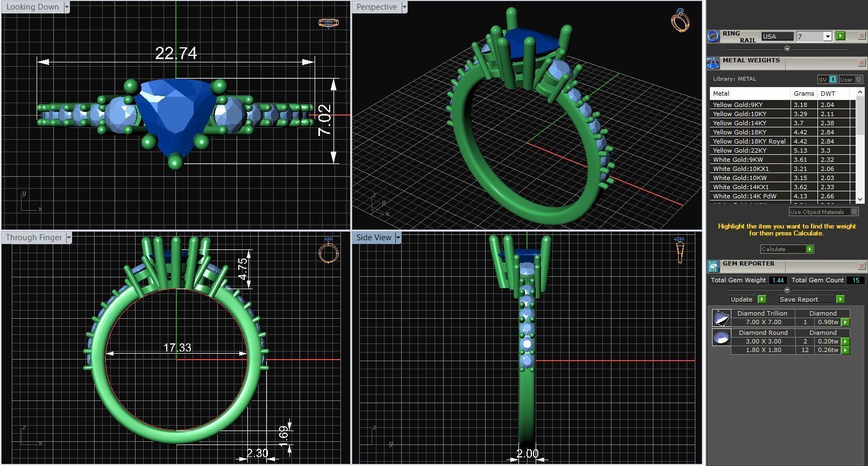
Task: Select the Yellow Gold:10KY row
Action: pos(782,114)
